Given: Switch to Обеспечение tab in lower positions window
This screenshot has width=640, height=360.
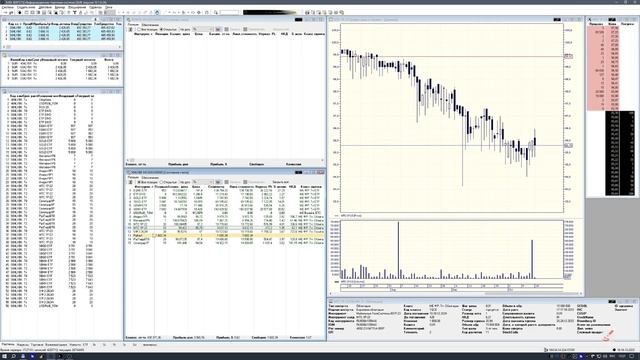Looking at the screenshot, I should click(150, 178).
